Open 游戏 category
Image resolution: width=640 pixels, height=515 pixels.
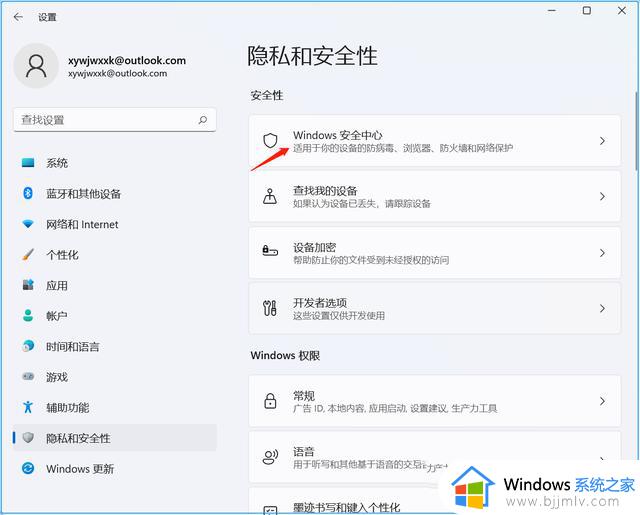click(x=115, y=377)
